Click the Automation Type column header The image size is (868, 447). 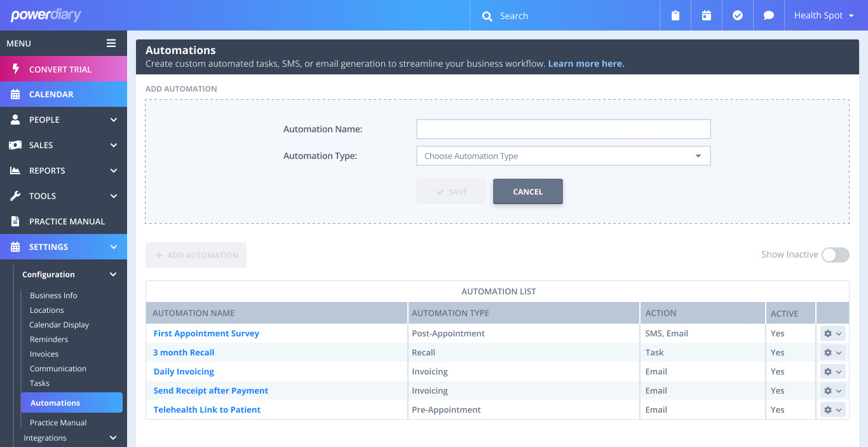pyautogui.click(x=524, y=313)
